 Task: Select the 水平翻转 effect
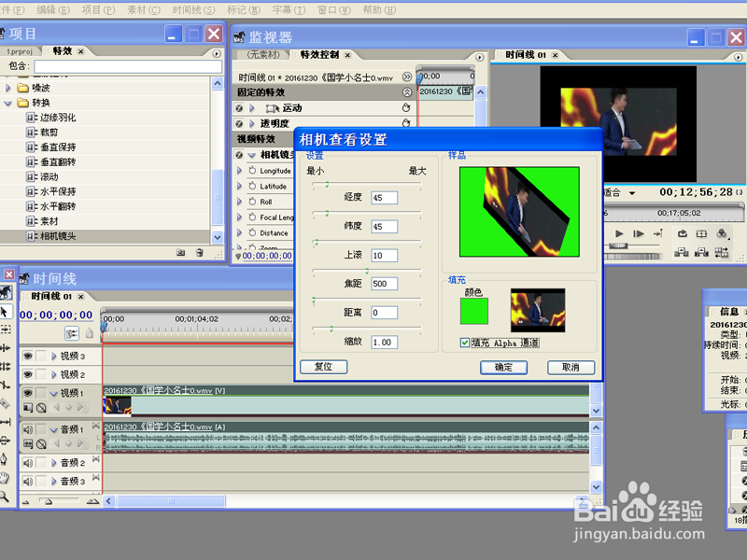(x=58, y=206)
